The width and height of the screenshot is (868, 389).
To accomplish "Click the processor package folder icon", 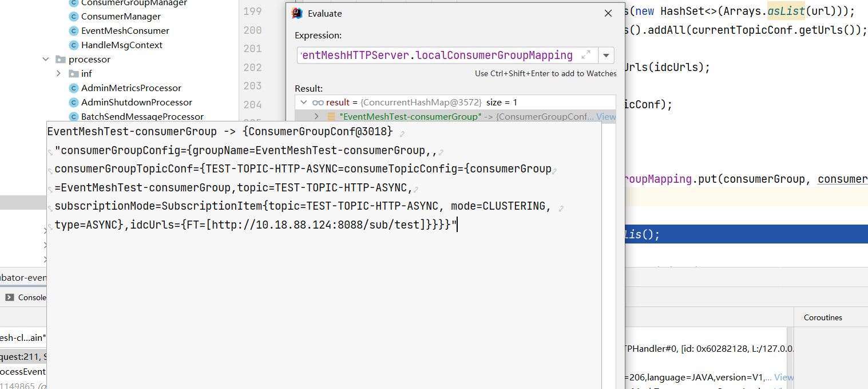I will 61,60.
